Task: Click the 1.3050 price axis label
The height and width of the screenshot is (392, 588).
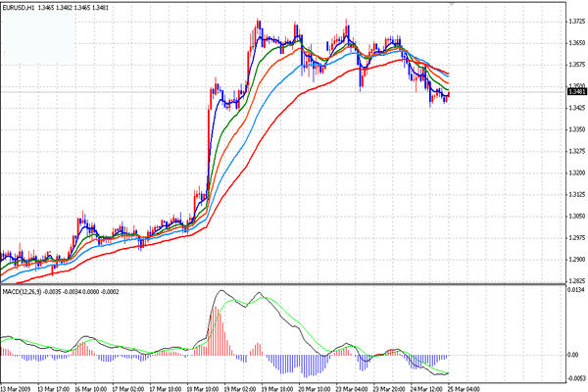Action: point(577,216)
